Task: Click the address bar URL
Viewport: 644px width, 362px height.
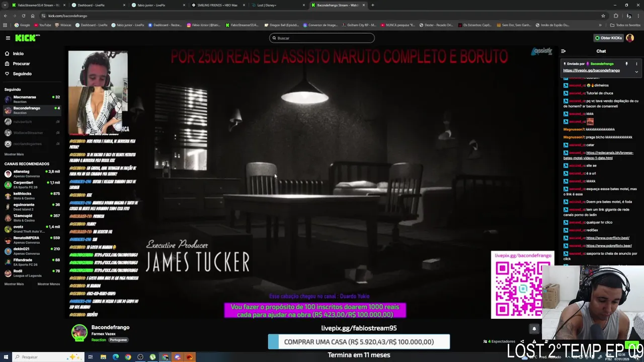Action: 67,16
